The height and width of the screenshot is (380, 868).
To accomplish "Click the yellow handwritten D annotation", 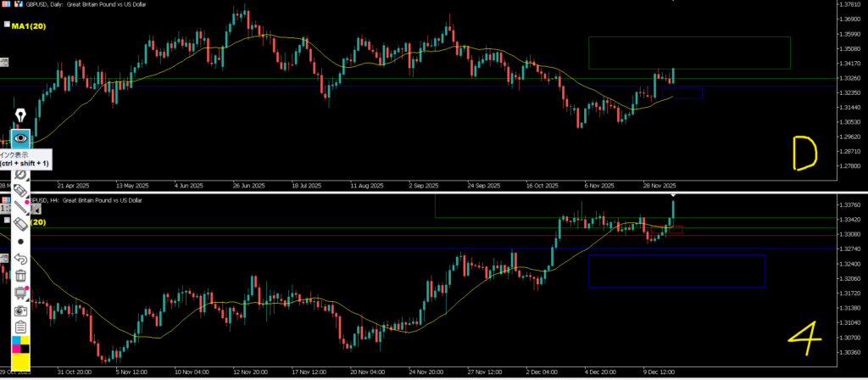I will [802, 154].
